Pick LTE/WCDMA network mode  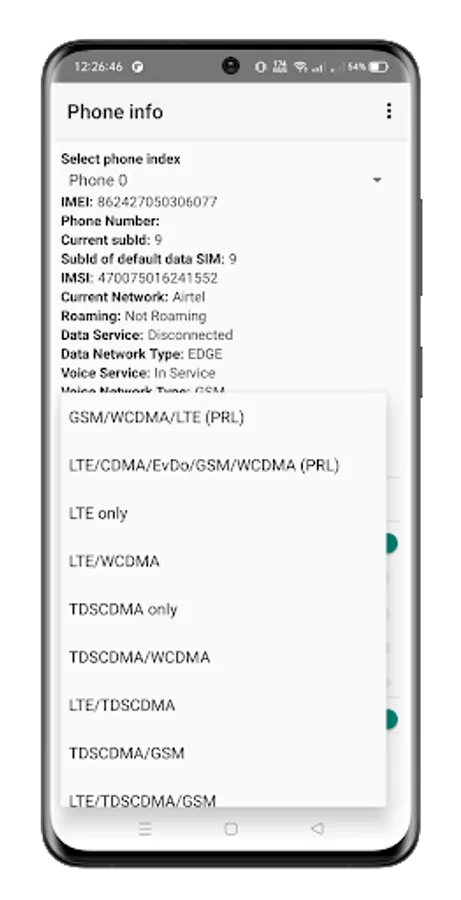223,561
